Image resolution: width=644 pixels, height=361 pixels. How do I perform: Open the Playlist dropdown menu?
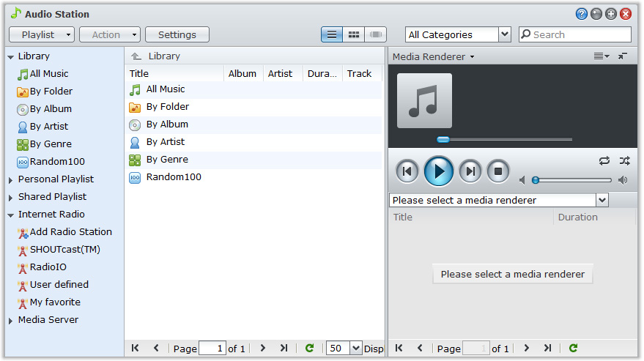pyautogui.click(x=42, y=34)
